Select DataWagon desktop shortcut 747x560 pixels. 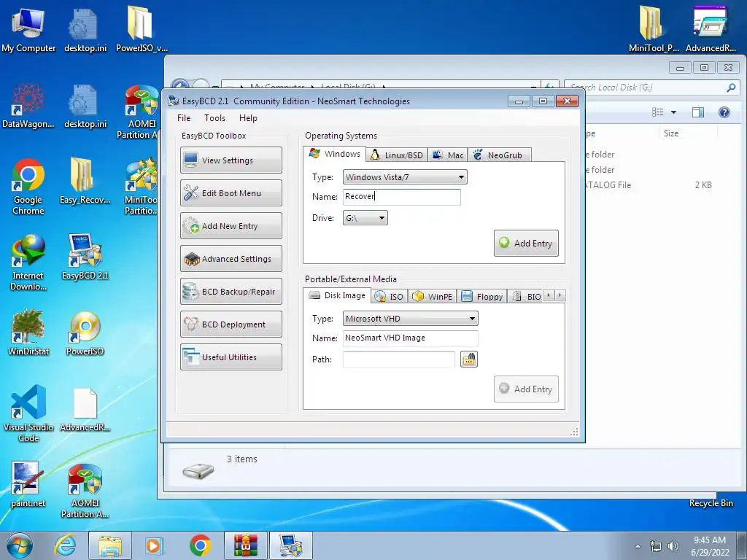coord(28,106)
